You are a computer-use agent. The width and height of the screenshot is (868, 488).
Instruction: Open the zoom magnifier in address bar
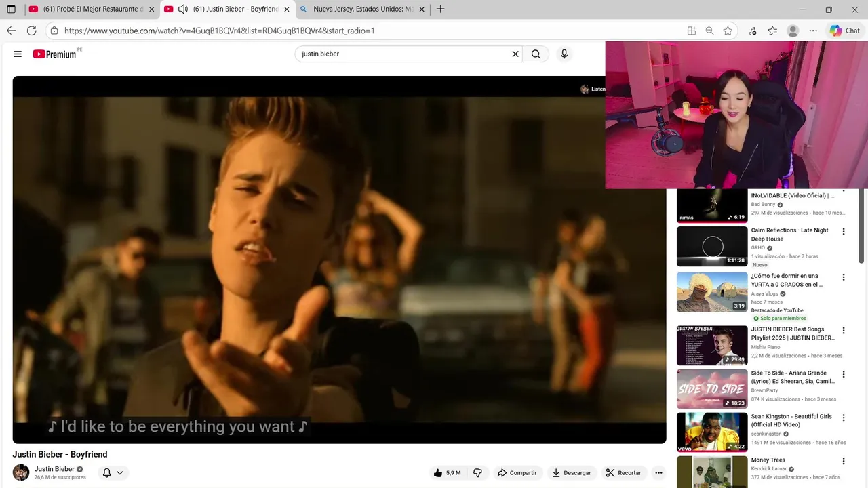coord(709,30)
